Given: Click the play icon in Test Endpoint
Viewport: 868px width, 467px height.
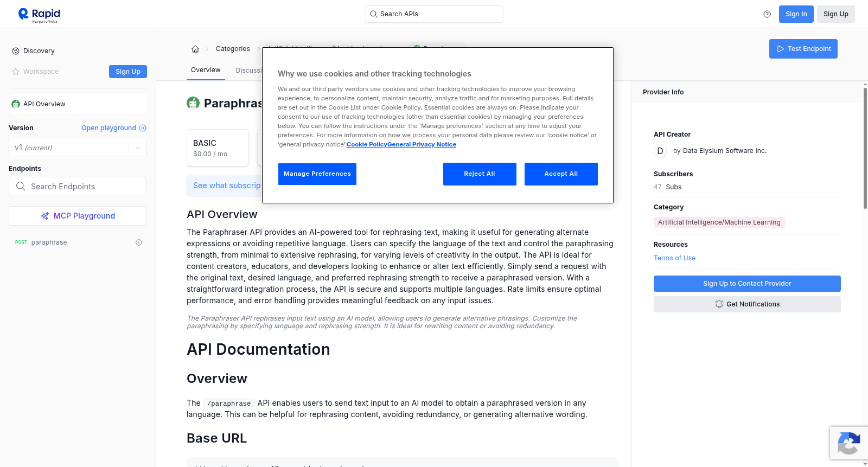Looking at the screenshot, I should (781, 49).
